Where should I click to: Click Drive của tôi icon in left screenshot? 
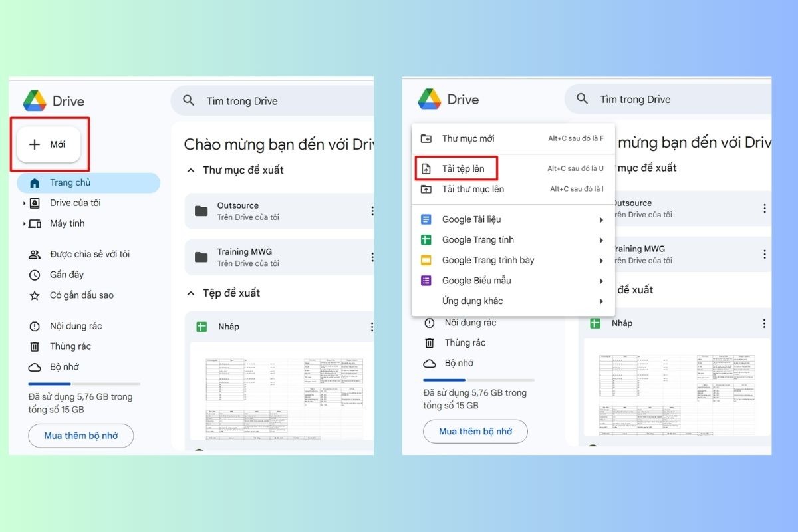35,203
